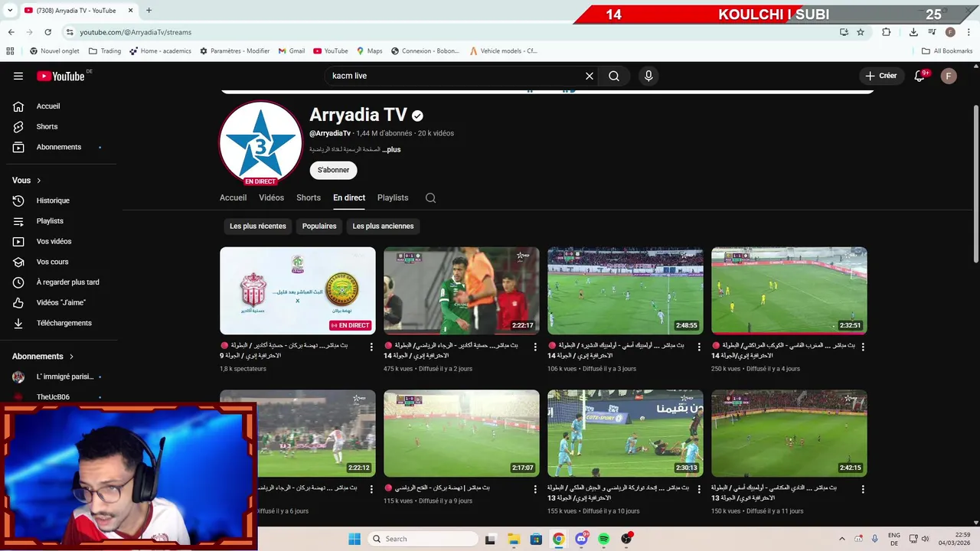This screenshot has width=980, height=551.
Task: Open the YouTube hamburger guide menu
Action: 18,76
